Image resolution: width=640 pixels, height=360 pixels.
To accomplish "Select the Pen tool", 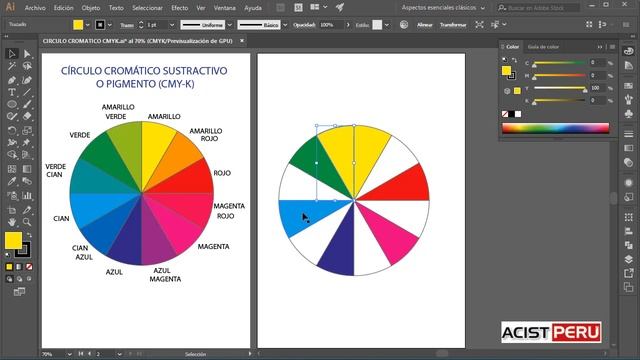I will coord(12,80).
